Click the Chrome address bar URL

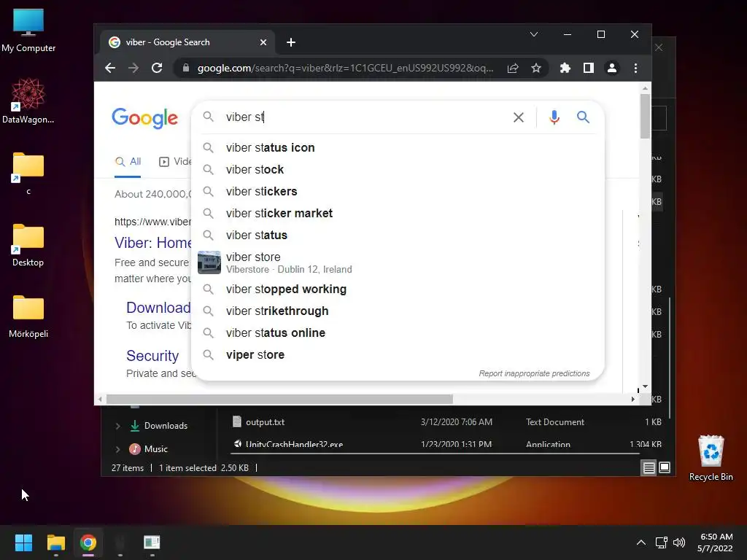tap(345, 68)
